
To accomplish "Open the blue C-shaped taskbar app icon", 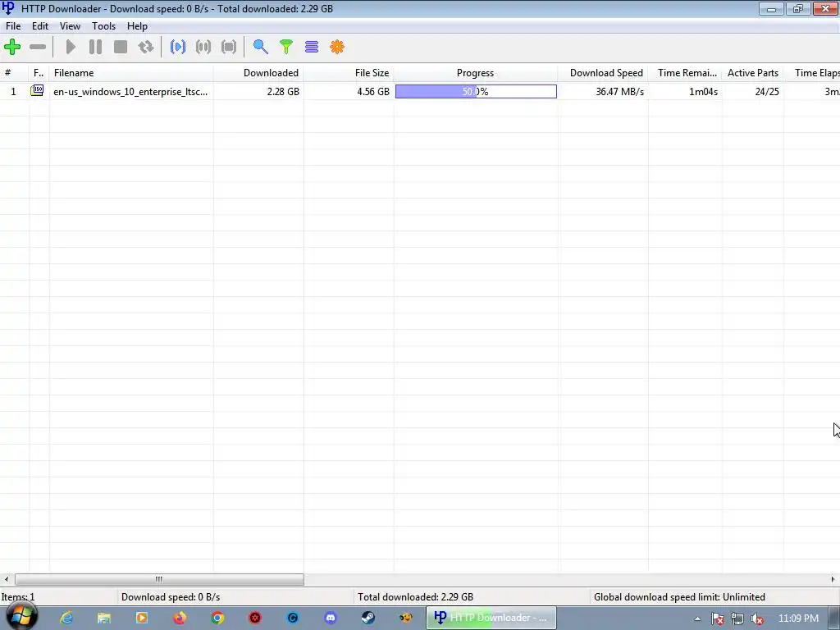I will (293, 618).
